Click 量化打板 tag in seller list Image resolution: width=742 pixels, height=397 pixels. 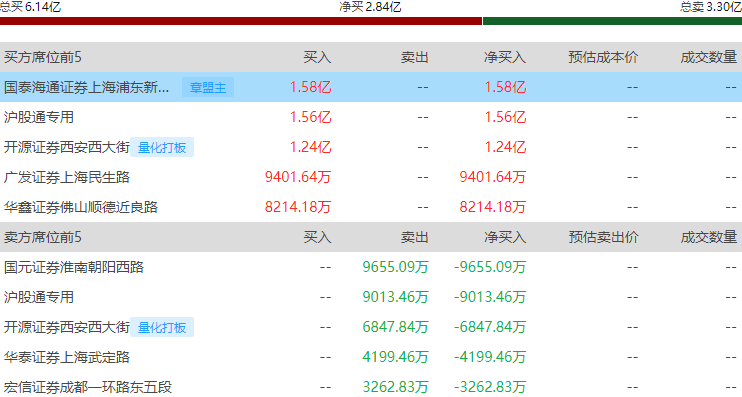(x=162, y=327)
